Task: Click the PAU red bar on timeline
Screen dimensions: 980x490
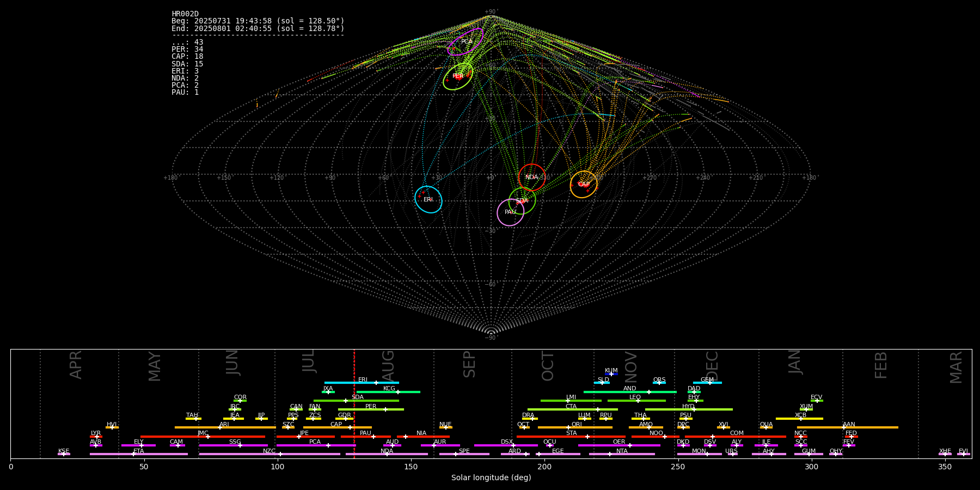Action: coord(366,437)
